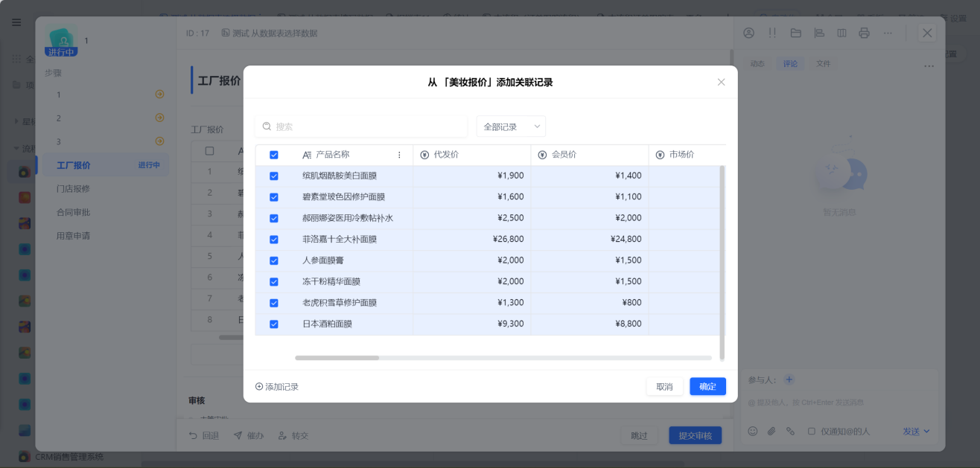The height and width of the screenshot is (468, 980).
Task: Uncheck the 郝丽娜姿医用冷敷帖补水 row
Action: (274, 218)
